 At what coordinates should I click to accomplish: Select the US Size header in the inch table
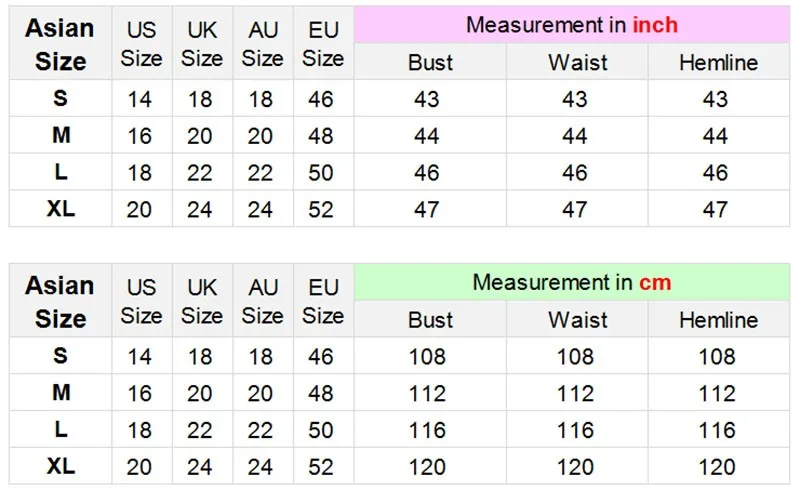pyautogui.click(x=141, y=44)
